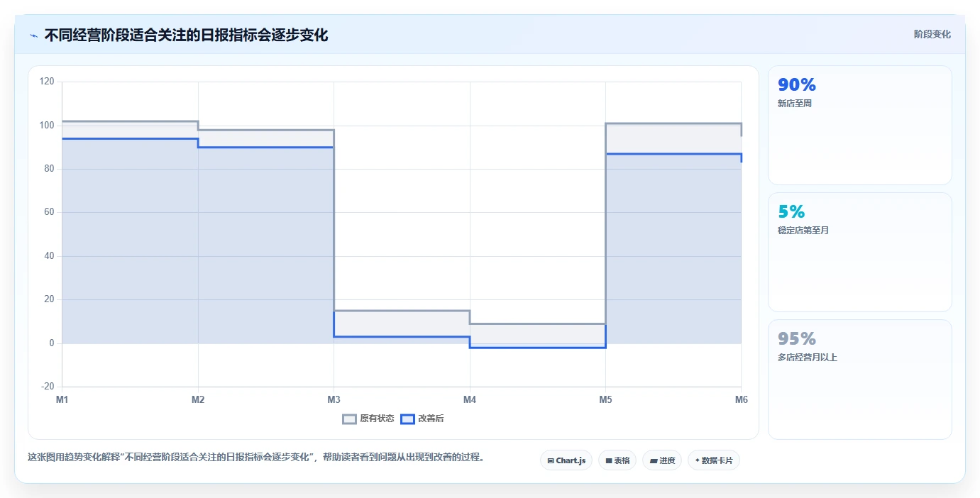
Task: Click the 数据卡片 chip
Action: pyautogui.click(x=714, y=460)
